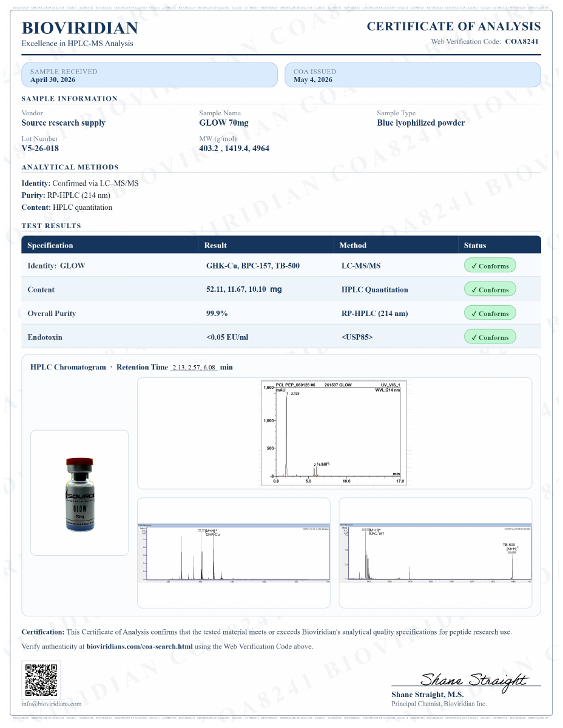Click the QR code image
The width and height of the screenshot is (563, 728).
42,680
